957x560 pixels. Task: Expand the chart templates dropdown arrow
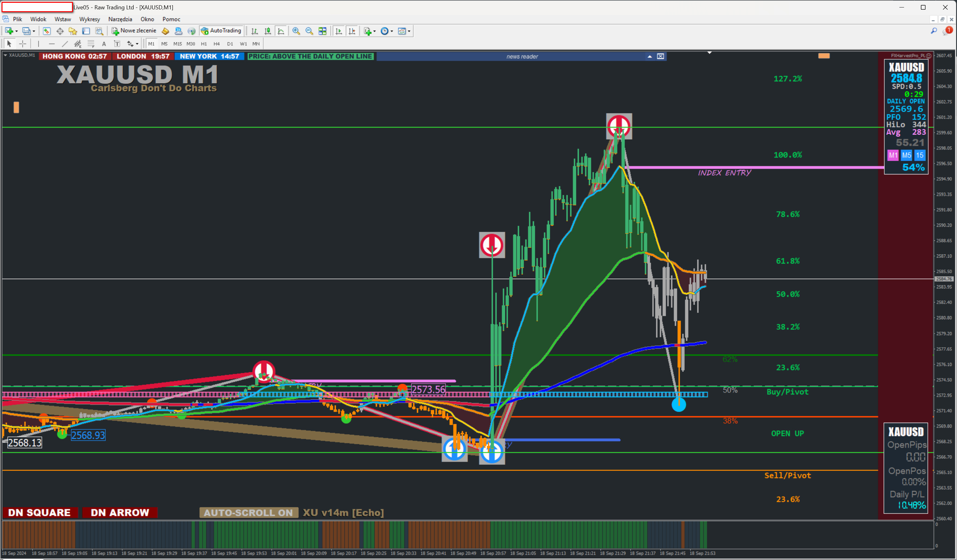coord(409,31)
